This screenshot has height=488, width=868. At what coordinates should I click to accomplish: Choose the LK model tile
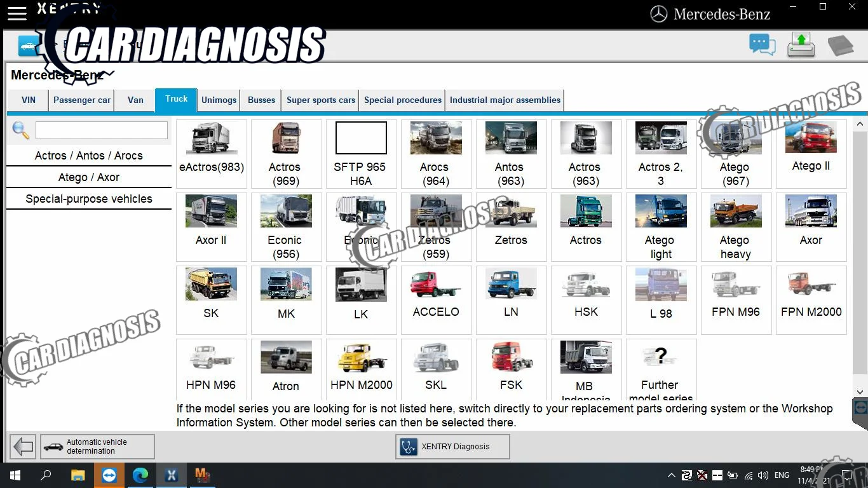pyautogui.click(x=362, y=301)
